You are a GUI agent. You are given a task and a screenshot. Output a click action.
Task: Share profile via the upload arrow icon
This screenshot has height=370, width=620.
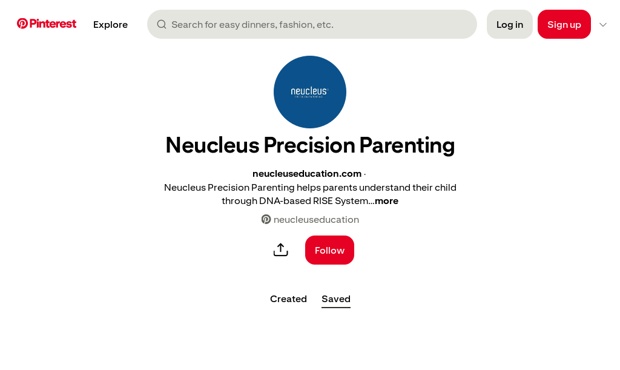(x=281, y=250)
